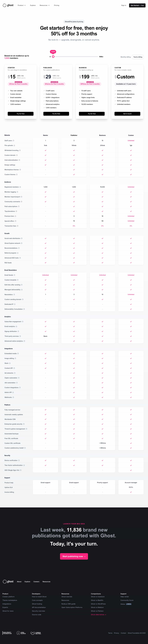The height and width of the screenshot is (644, 148).
Task: Click help icon next to SSO (Single Sign-On)
Action: pyautogui.click(x=21, y=470)
